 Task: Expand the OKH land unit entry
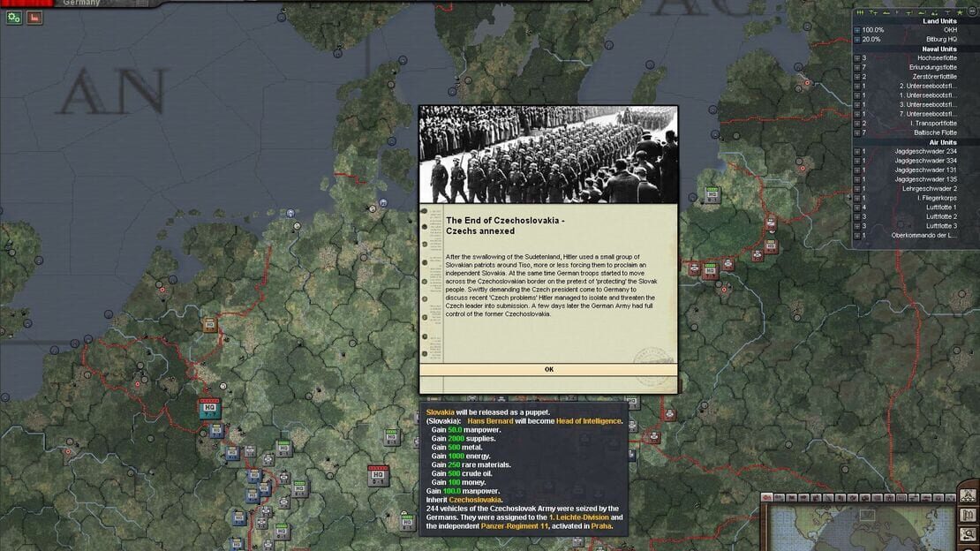[x=857, y=30]
